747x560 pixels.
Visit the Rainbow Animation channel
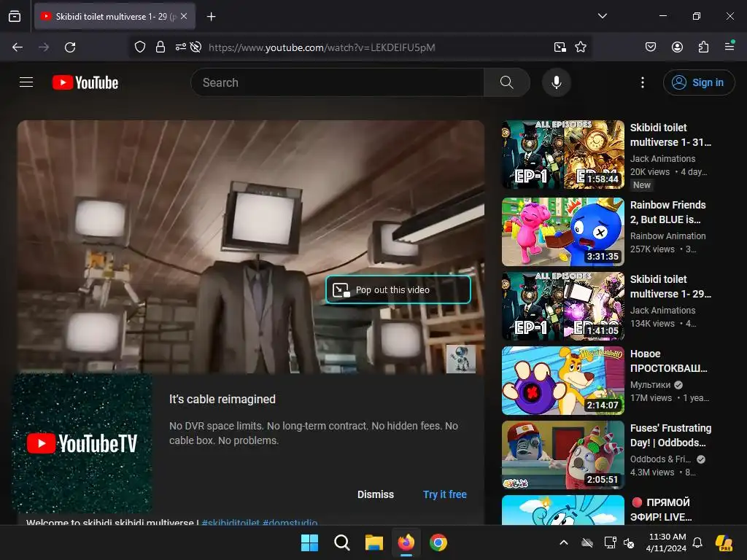[668, 236]
